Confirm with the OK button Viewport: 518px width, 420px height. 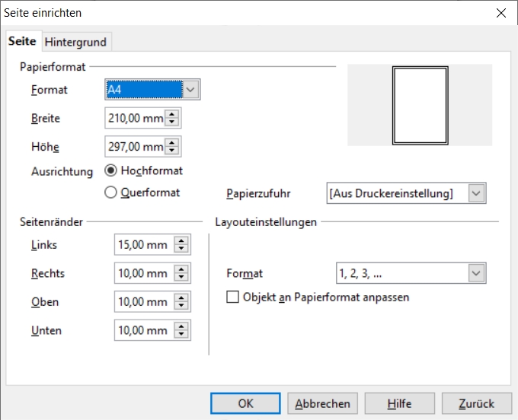coord(245,403)
